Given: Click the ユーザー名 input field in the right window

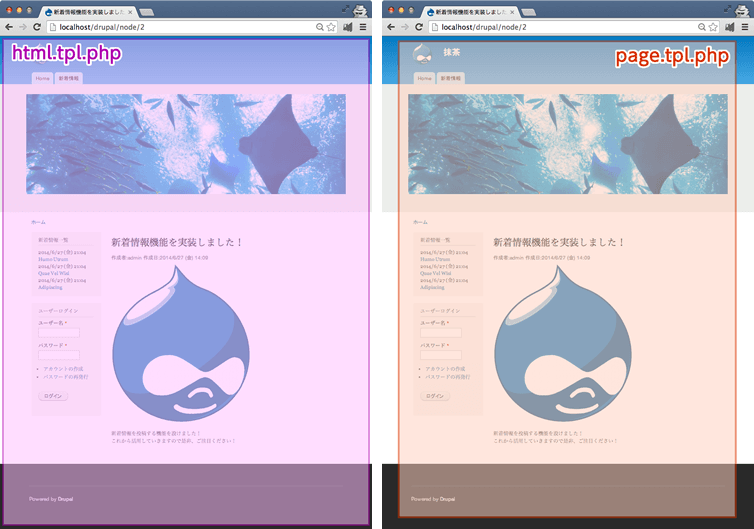Looking at the screenshot, I should coord(441,333).
